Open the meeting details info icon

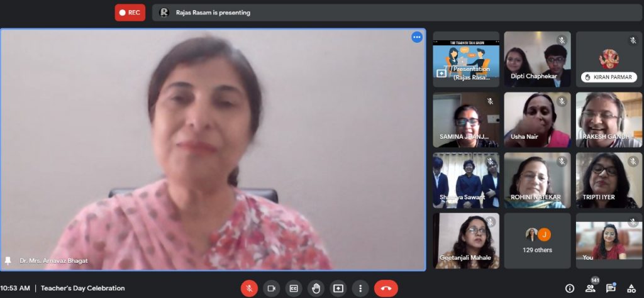point(570,288)
